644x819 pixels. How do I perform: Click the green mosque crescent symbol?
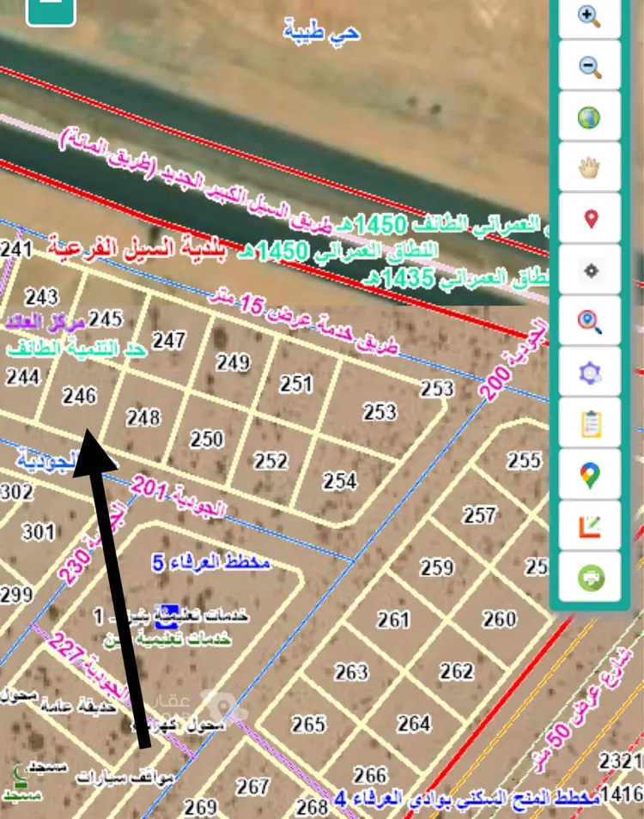(x=20, y=777)
